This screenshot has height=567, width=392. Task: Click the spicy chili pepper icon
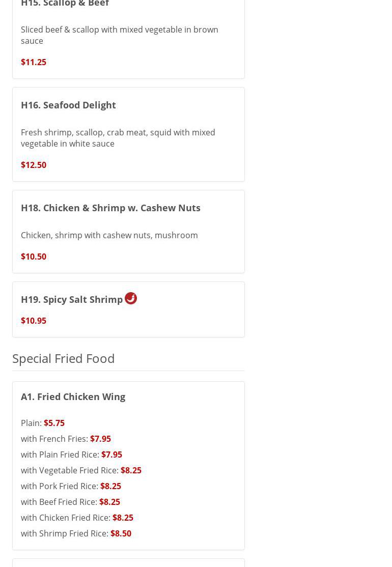[x=131, y=298]
